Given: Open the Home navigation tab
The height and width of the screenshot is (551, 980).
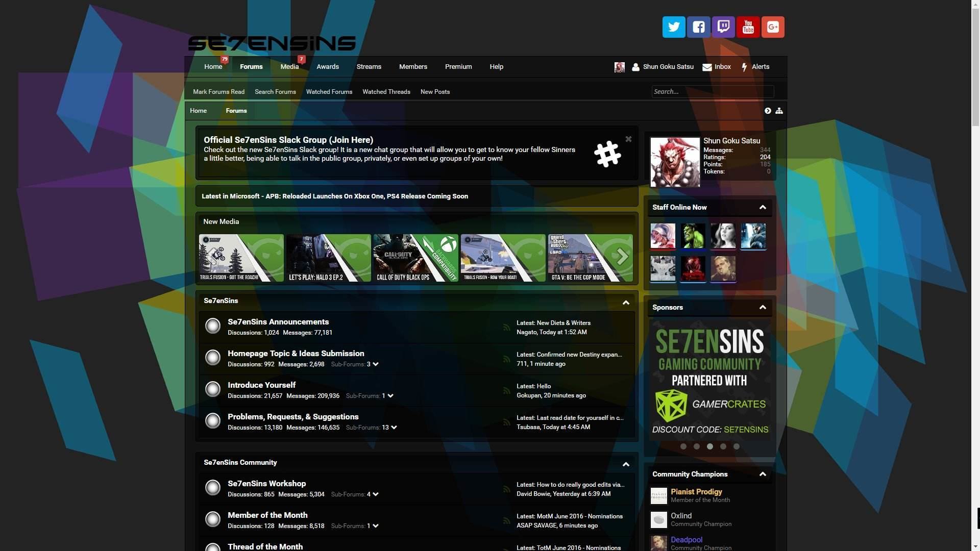Looking at the screenshot, I should click(213, 67).
